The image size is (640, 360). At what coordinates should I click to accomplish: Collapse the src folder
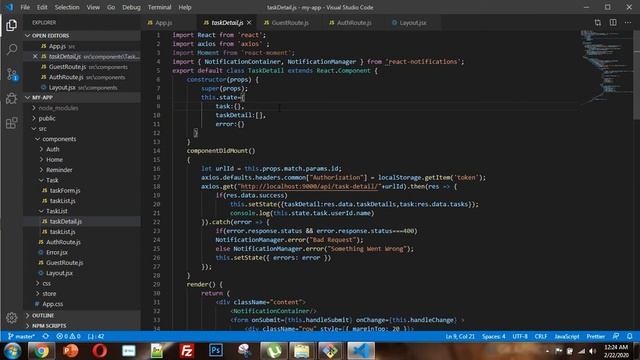pos(42,129)
